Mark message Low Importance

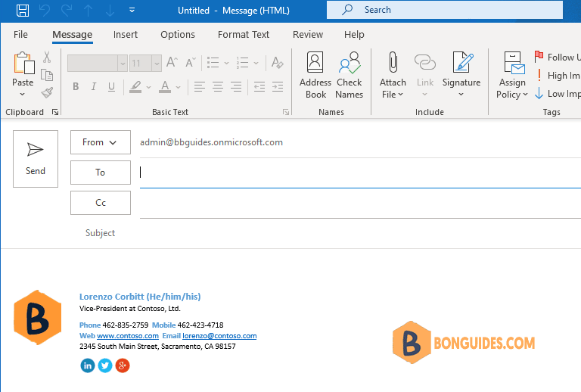(558, 94)
